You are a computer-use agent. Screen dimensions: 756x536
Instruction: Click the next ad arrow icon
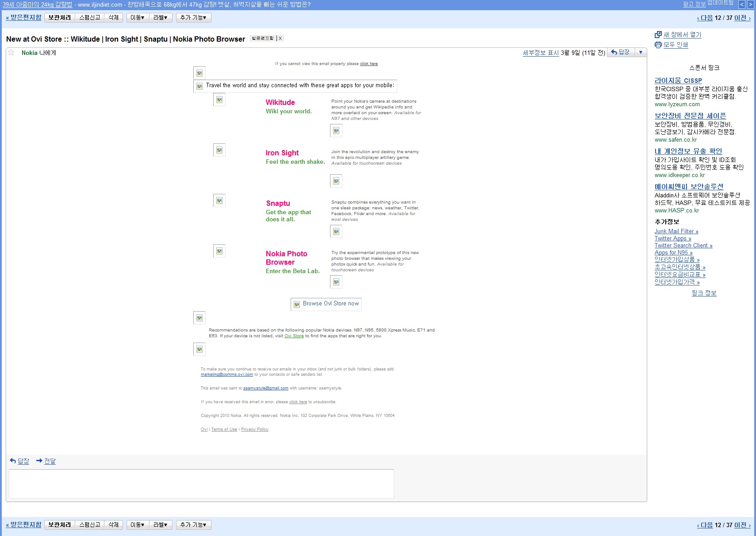[751, 4]
